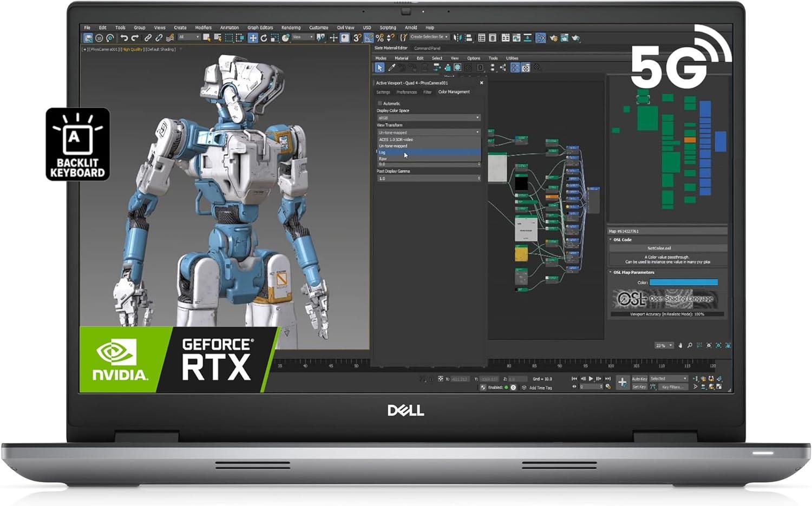This screenshot has width=812, height=506.
Task: Click the blue Color swatch in OSL parameters
Action: coord(683,282)
